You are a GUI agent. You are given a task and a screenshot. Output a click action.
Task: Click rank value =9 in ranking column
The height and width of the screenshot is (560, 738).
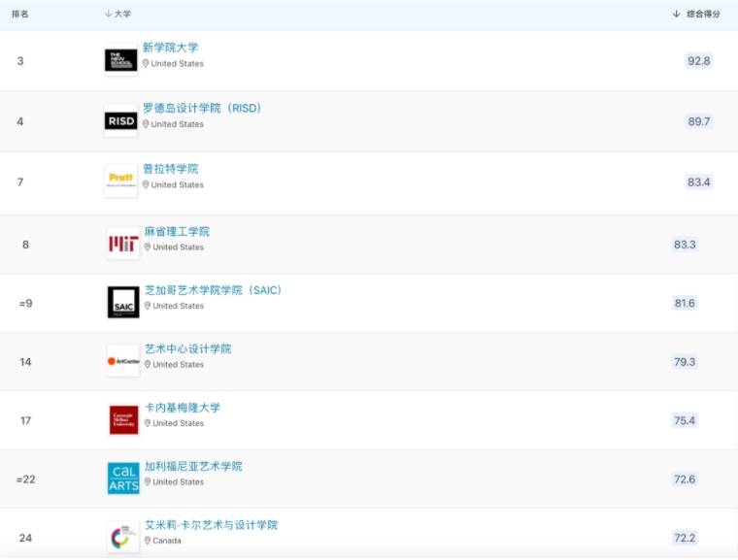point(25,303)
